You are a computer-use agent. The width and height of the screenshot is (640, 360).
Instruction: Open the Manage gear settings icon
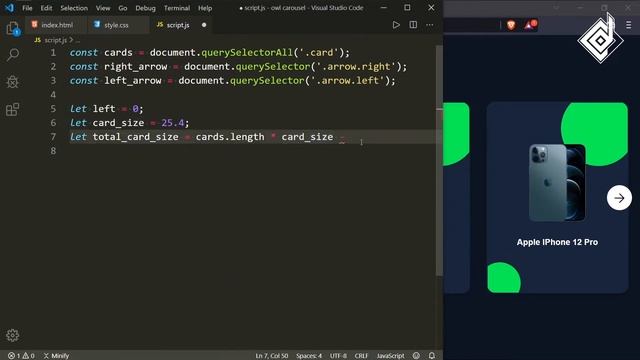[13, 335]
